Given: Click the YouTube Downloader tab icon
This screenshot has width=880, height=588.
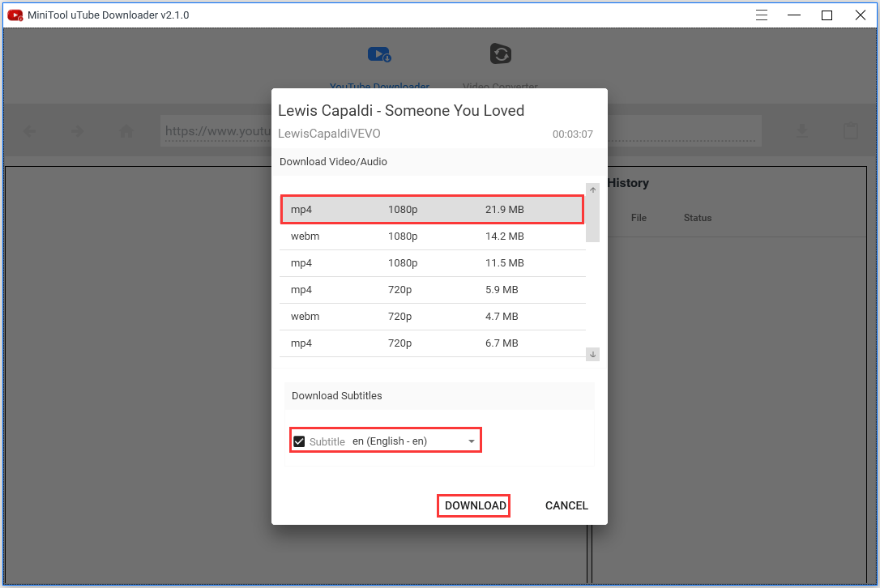Looking at the screenshot, I should pyautogui.click(x=379, y=54).
